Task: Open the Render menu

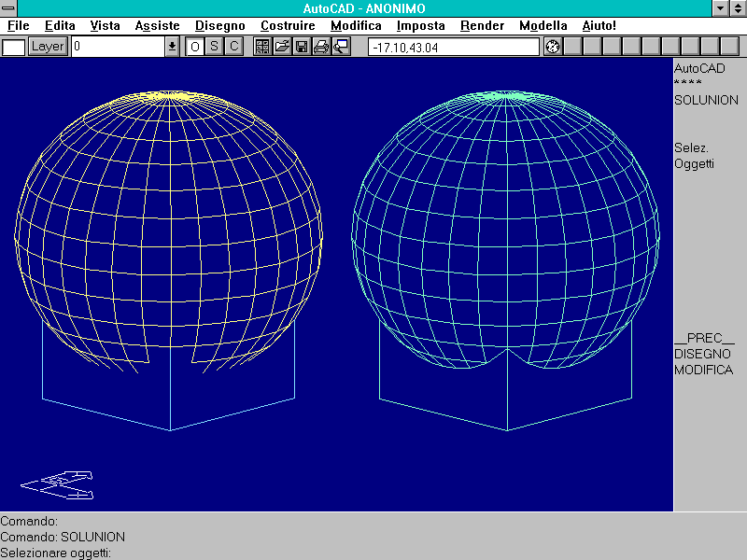Action: coord(482,26)
